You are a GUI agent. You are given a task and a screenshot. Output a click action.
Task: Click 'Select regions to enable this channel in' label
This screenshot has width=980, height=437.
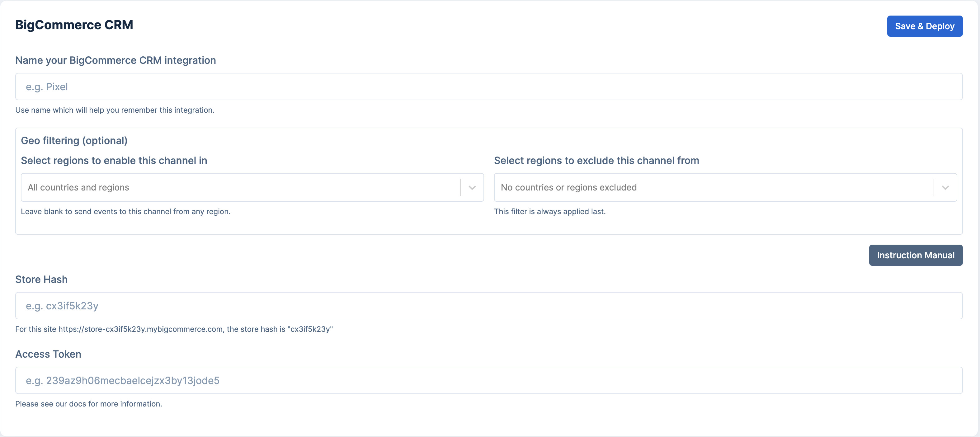pos(114,161)
